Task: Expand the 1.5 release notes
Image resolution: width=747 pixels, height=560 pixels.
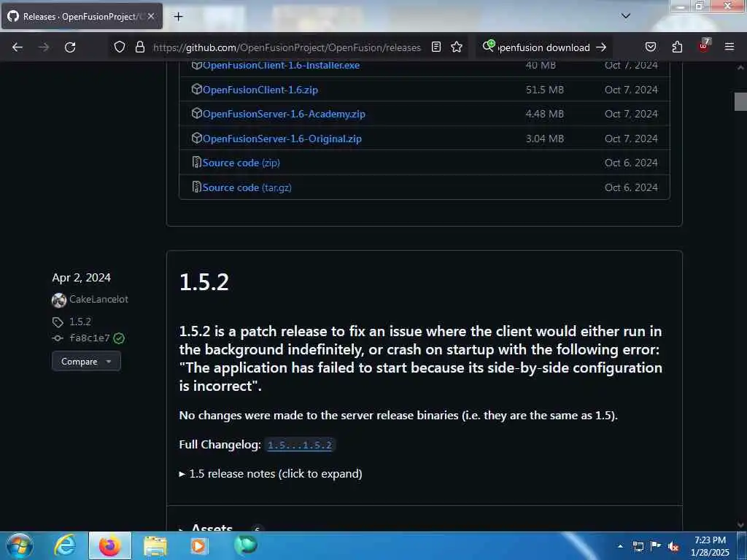Action: point(271,474)
